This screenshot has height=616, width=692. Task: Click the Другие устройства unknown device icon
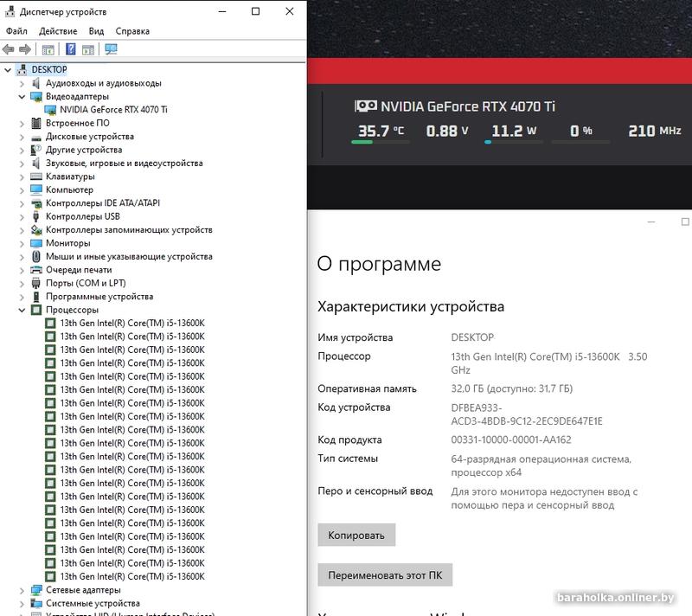36,150
